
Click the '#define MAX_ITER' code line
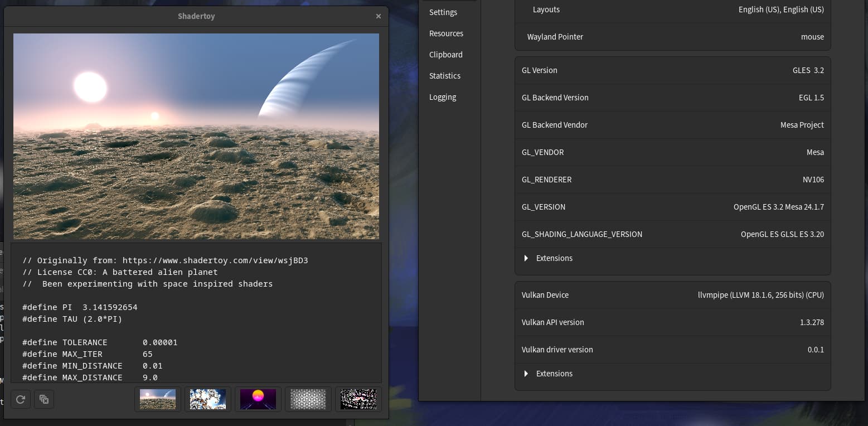(88, 354)
